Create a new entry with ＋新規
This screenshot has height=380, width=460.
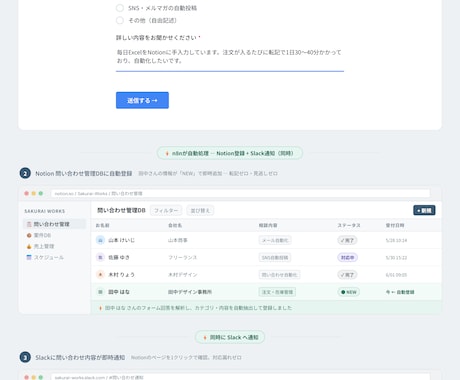(x=424, y=210)
